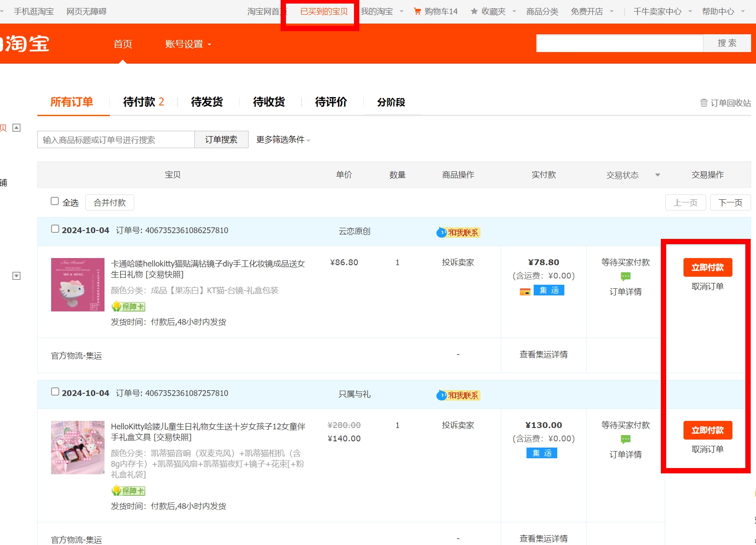Open 购物车14 in the top bar
Viewport: 756px width, 545px height.
pos(436,11)
